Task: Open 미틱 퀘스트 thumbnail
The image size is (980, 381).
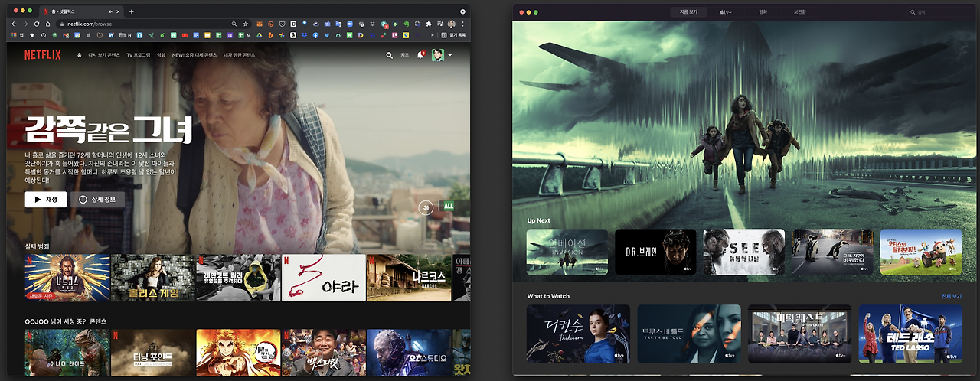Action: click(799, 334)
